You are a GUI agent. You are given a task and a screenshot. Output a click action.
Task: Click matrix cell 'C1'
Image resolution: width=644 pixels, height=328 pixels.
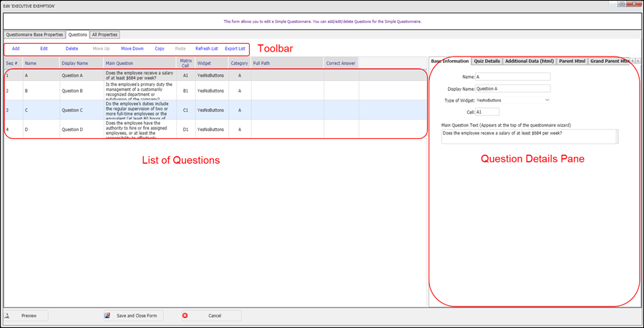click(x=185, y=110)
